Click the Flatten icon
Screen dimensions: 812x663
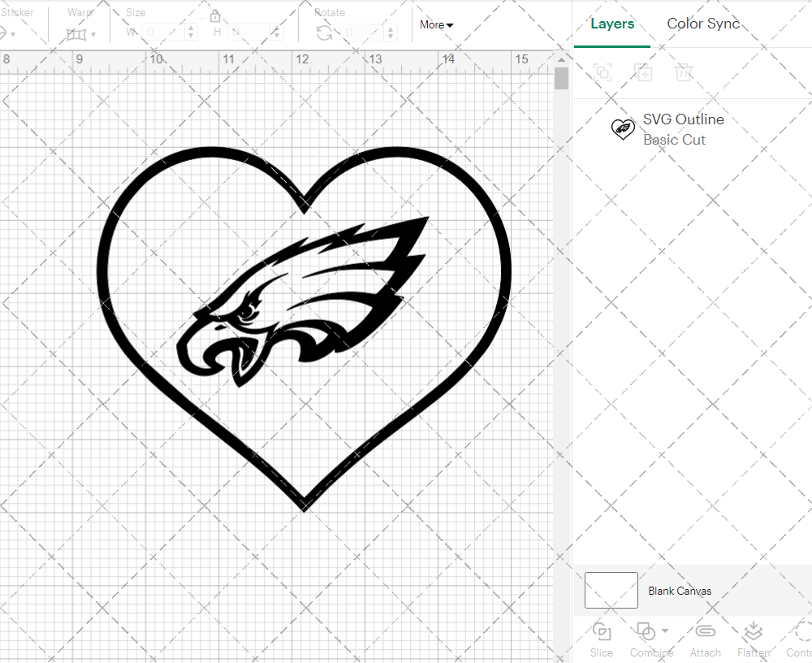[x=753, y=632]
